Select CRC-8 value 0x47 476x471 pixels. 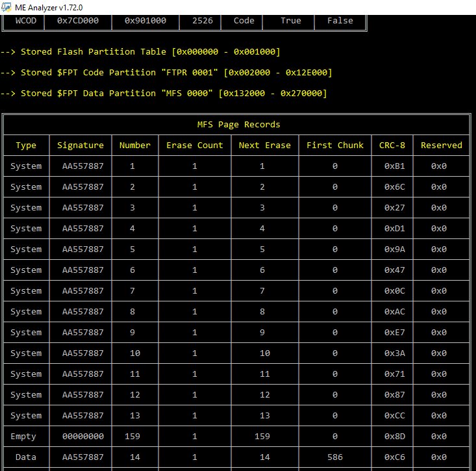pos(395,270)
